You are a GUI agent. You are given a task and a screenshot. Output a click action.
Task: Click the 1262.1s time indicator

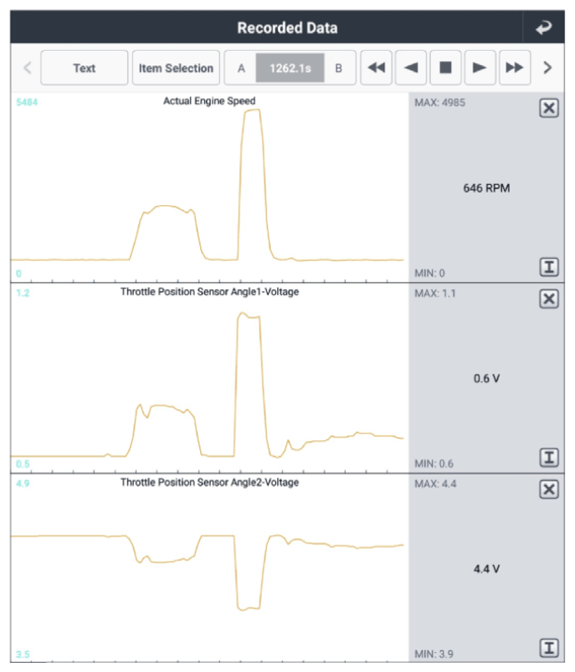[290, 68]
